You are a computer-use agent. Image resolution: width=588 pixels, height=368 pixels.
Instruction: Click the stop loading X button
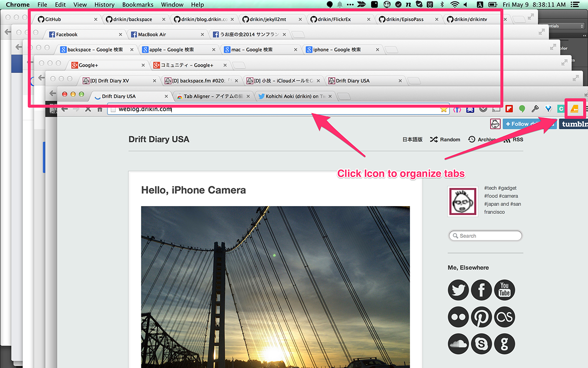88,109
